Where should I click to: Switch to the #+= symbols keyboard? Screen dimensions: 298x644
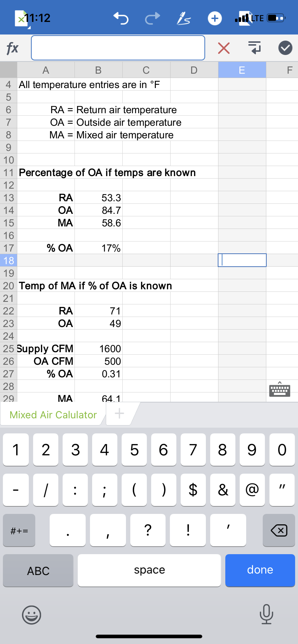coord(19,530)
